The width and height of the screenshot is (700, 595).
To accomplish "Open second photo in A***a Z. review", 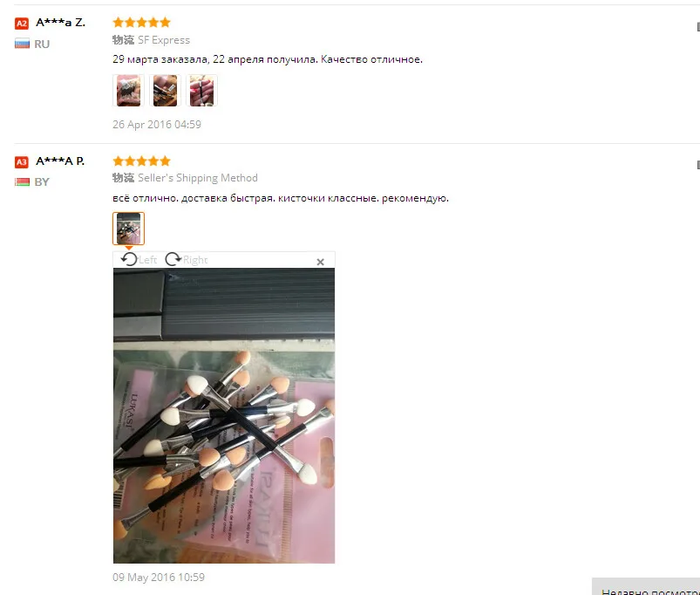I will click(x=165, y=91).
